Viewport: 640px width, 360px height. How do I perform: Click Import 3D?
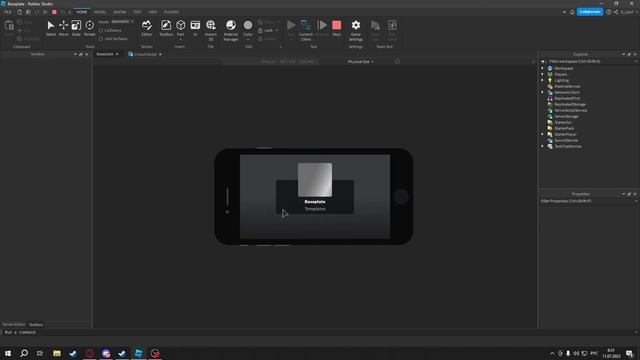point(211,30)
